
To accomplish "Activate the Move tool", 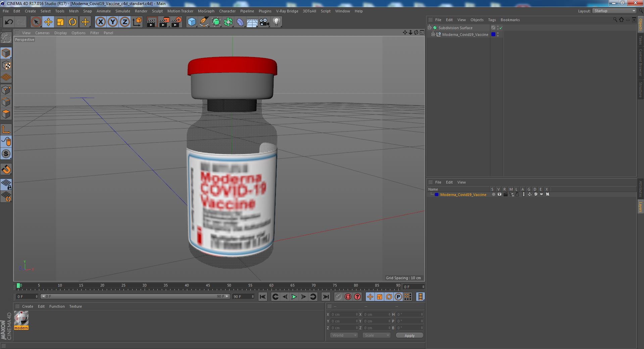I will [48, 22].
